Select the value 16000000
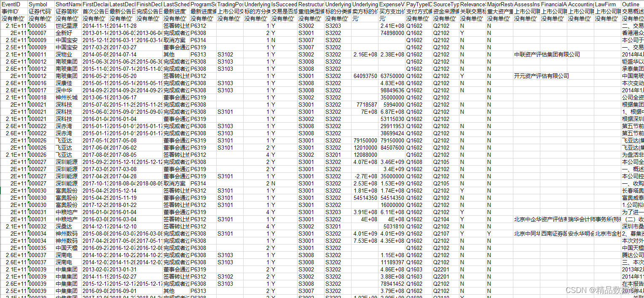Viewport: 644px width, 298px height. point(392,205)
